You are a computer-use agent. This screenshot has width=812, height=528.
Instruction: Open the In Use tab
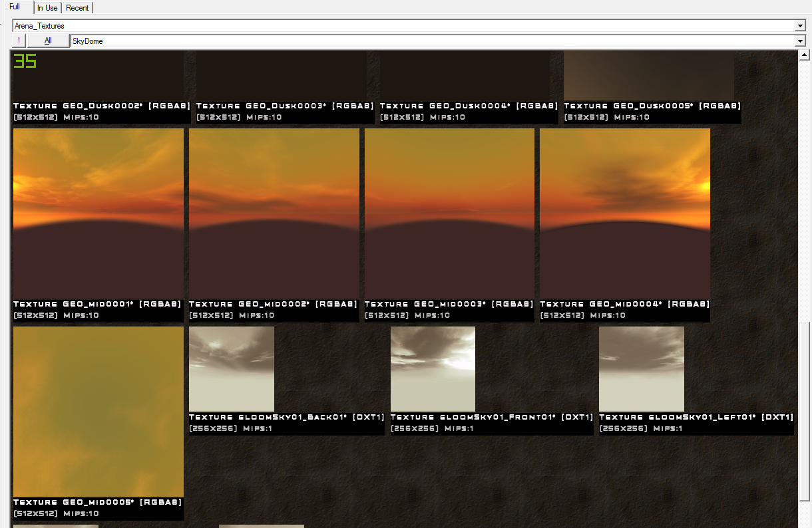pos(47,8)
